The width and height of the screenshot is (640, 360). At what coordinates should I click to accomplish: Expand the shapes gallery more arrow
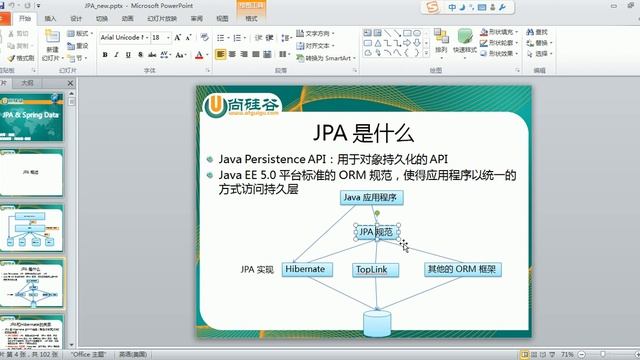coord(427,53)
